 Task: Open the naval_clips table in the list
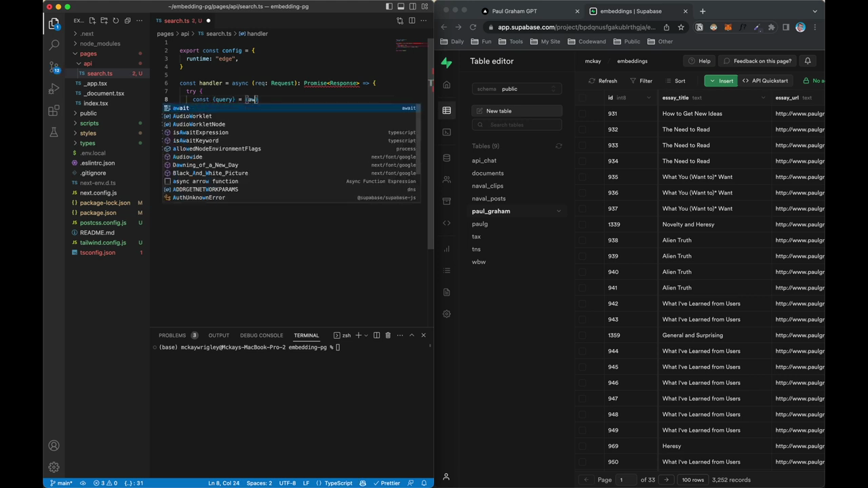click(x=488, y=186)
